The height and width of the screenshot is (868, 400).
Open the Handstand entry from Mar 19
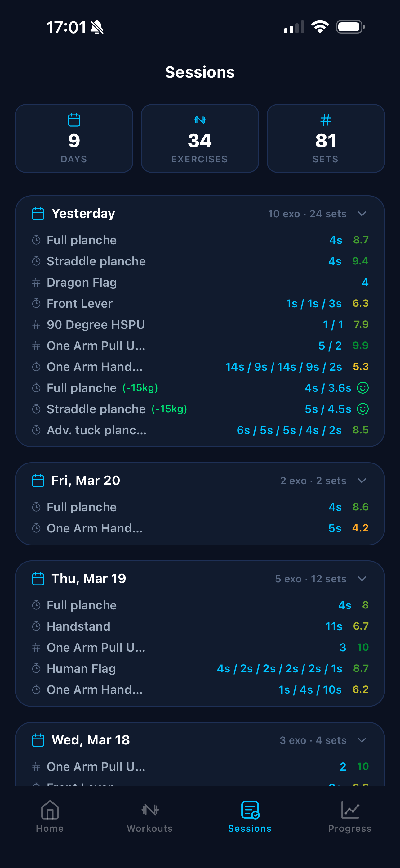tap(78, 626)
